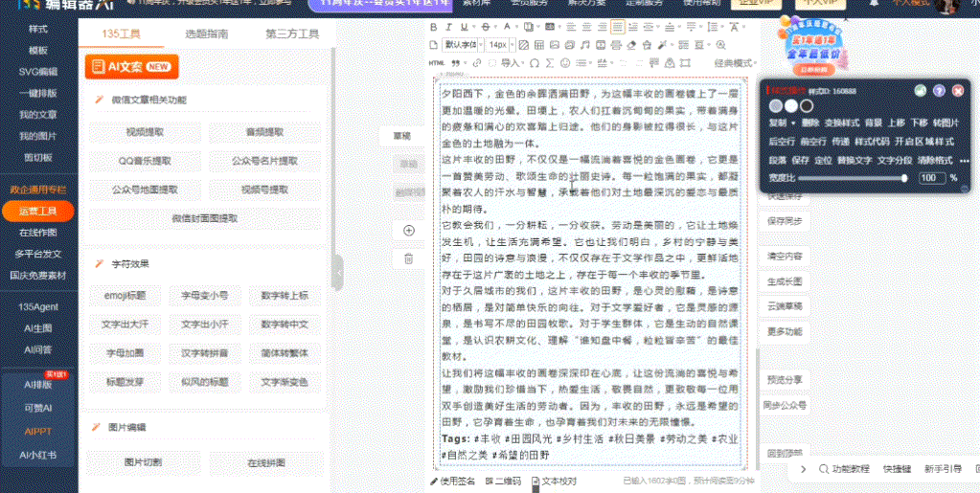Switch to the 选题指南 tab
Screen dimensions: 980x493
(x=207, y=34)
